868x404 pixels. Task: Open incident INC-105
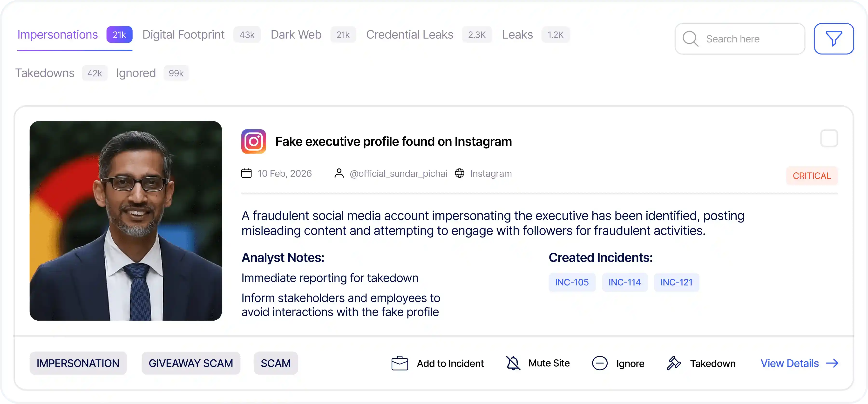572,282
